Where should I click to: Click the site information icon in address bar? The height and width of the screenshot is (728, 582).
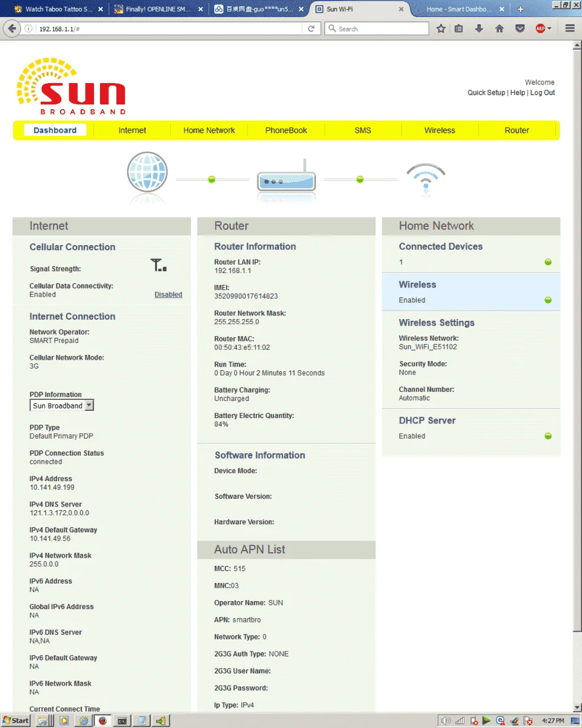point(29,29)
